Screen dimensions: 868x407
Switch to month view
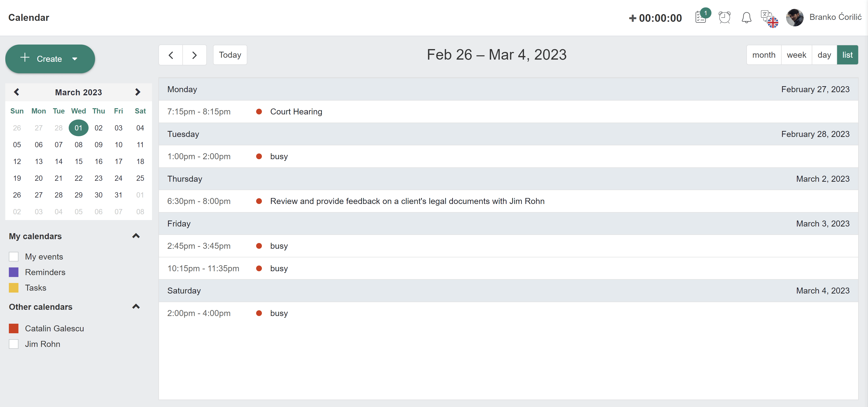coord(764,55)
